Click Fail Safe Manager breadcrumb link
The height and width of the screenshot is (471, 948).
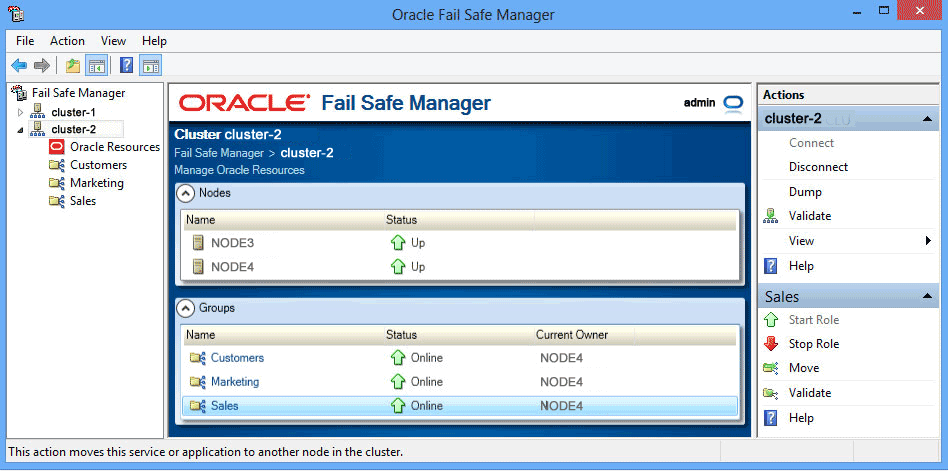(x=219, y=153)
